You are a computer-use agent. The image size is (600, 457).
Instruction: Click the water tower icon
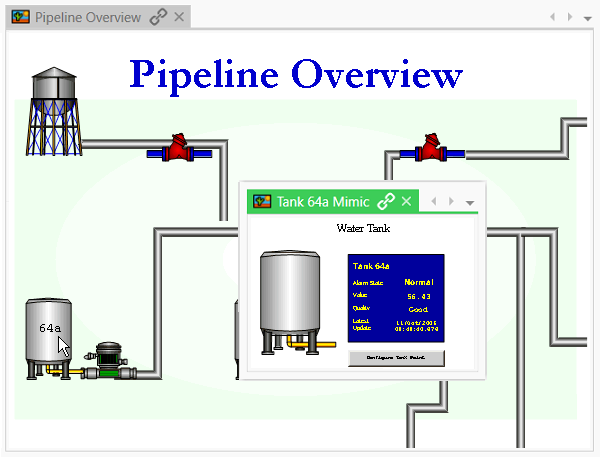pyautogui.click(x=52, y=112)
